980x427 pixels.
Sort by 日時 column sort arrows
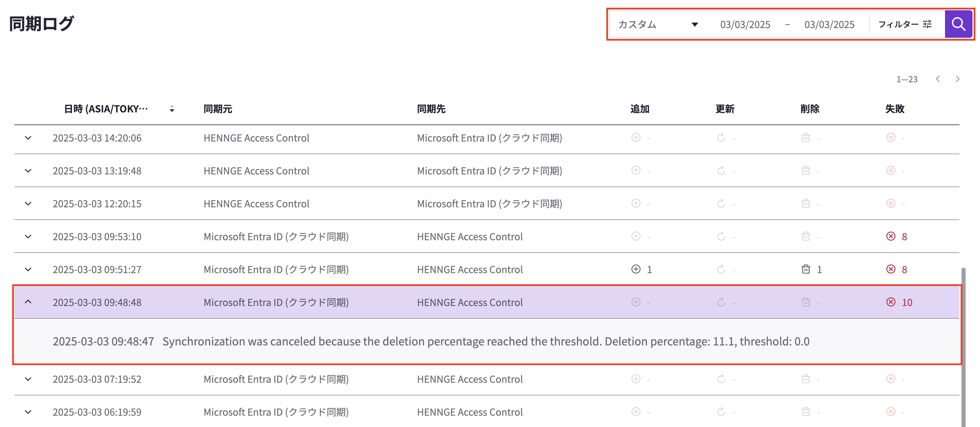[x=172, y=109]
